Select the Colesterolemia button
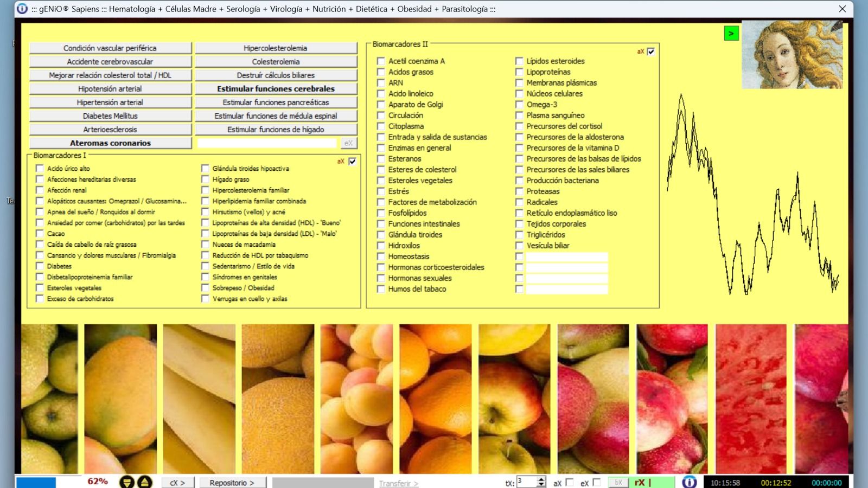 tap(276, 62)
